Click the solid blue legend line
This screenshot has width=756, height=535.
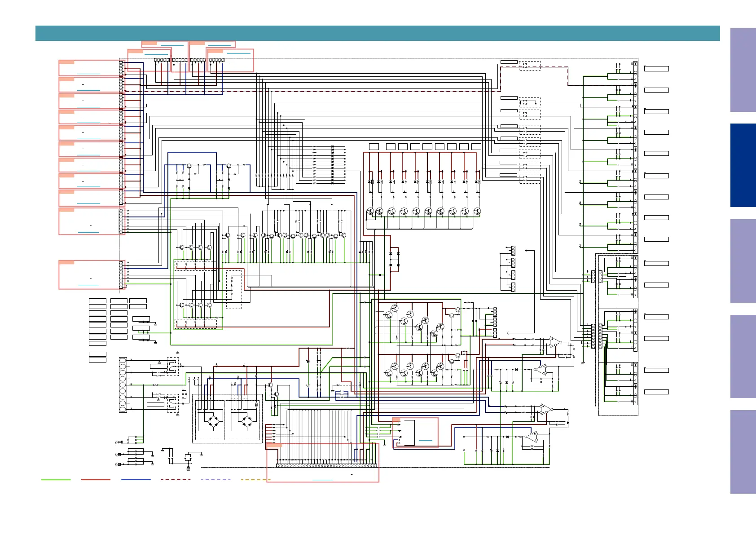click(x=136, y=480)
